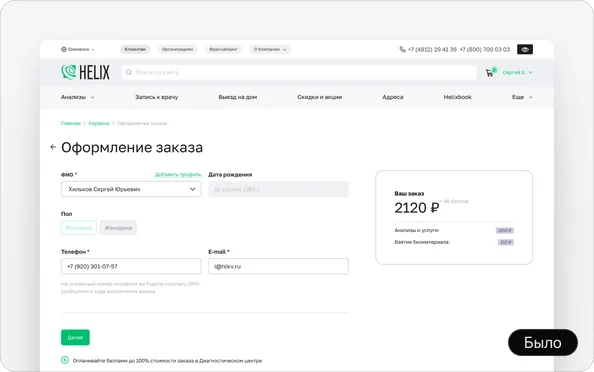
Task: Click the site search field
Action: click(299, 72)
